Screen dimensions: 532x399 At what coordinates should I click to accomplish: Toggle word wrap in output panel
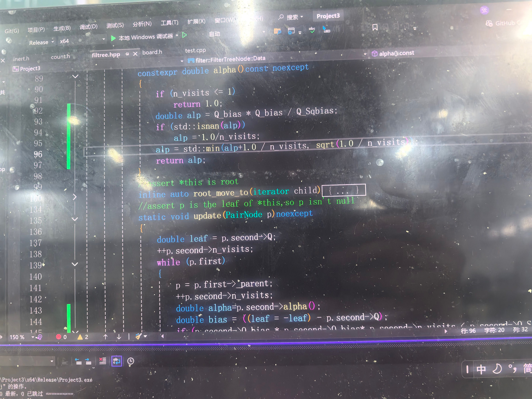point(117,361)
